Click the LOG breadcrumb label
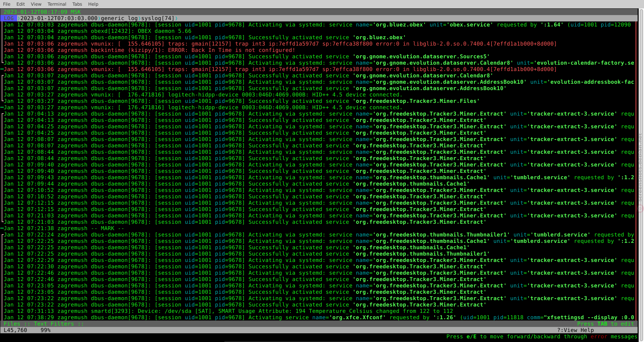 9,18
